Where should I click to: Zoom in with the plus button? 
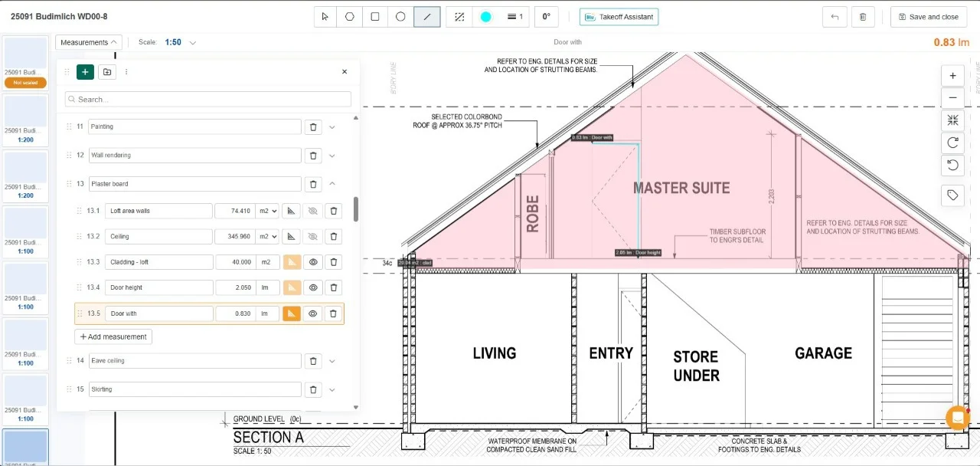point(952,75)
